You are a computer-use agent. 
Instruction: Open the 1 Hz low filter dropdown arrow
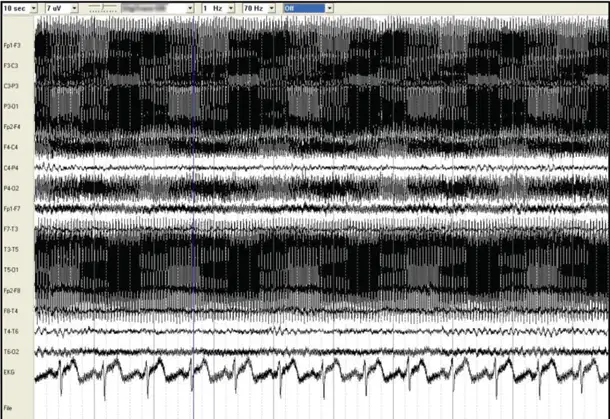click(x=231, y=8)
